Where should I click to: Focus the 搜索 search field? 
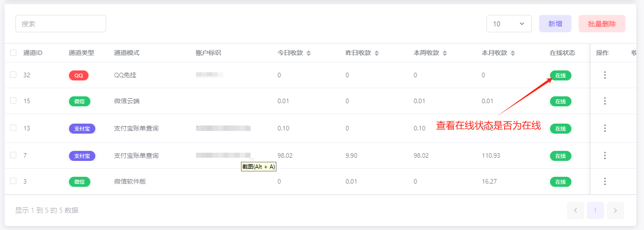click(x=61, y=24)
